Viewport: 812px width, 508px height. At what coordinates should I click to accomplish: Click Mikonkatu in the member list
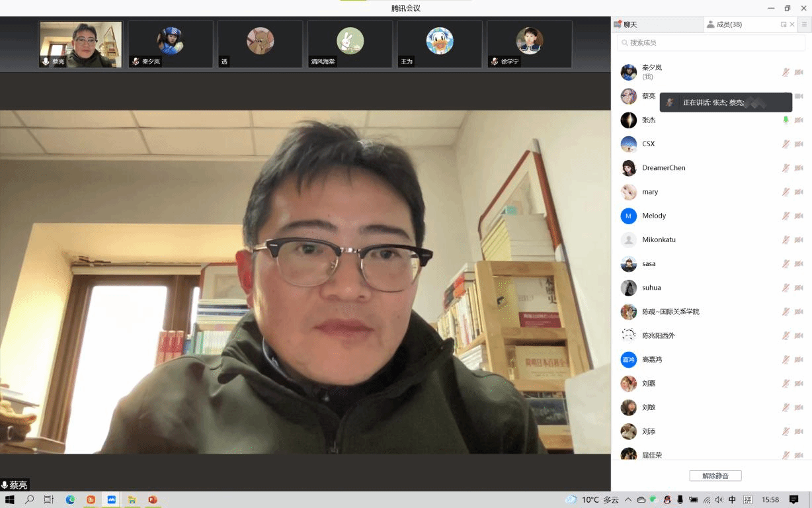(659, 239)
